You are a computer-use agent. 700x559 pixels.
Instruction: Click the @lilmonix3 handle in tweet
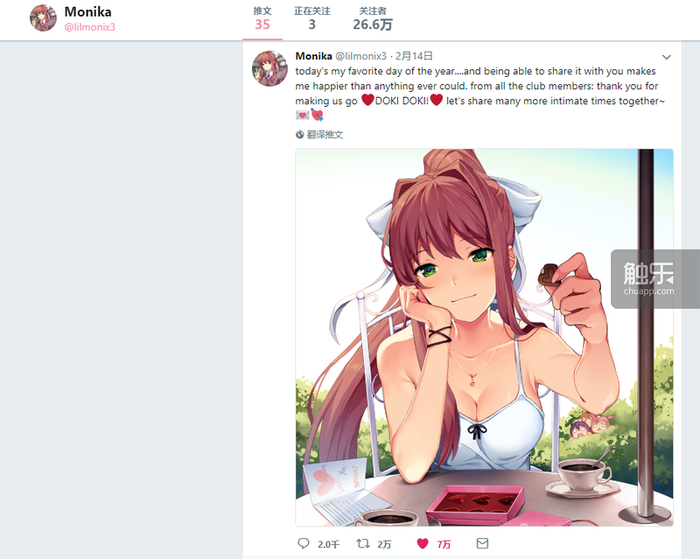(361, 56)
